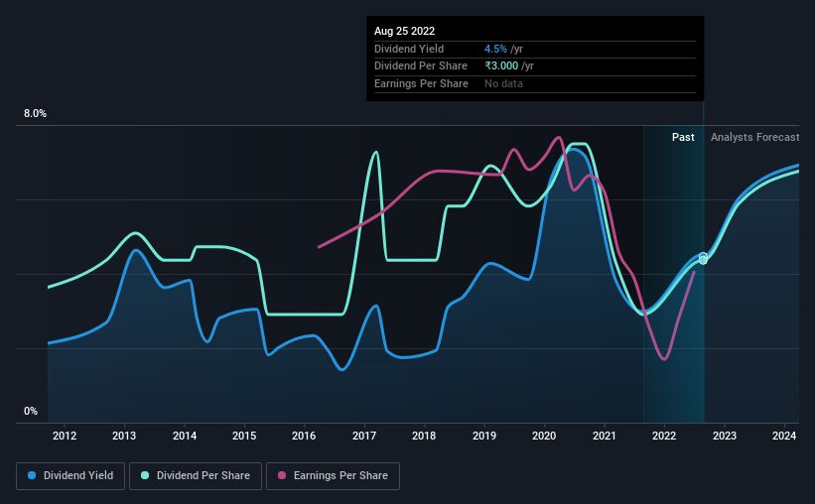815x504 pixels.
Task: Click the 2012 x-axis year label
Action: pos(65,436)
